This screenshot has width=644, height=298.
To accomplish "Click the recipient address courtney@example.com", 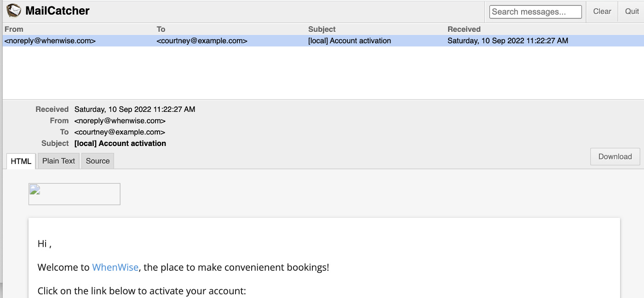I will 119,132.
